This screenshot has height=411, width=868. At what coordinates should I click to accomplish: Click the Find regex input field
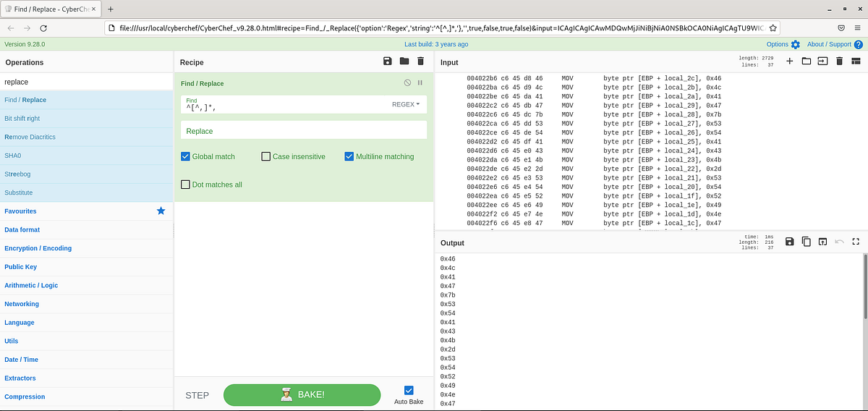coord(286,104)
